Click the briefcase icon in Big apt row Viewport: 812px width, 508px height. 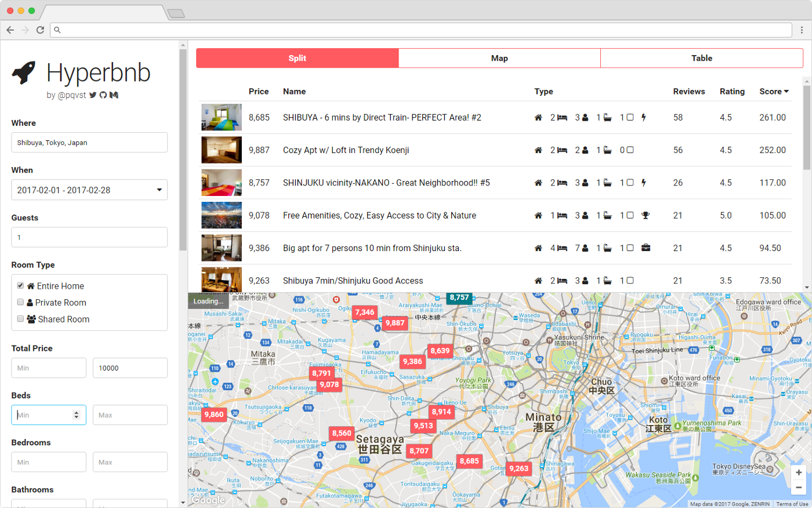[x=646, y=248]
